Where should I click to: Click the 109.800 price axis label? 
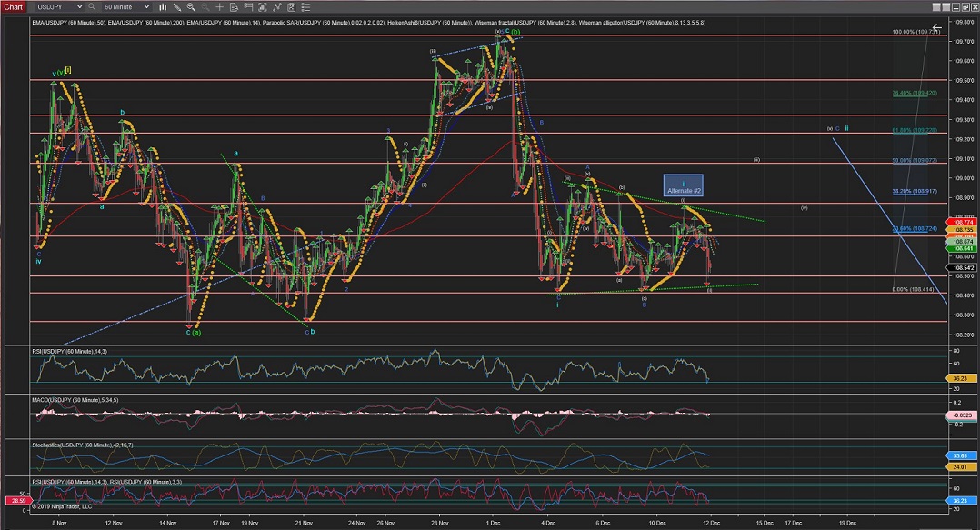[x=963, y=22]
